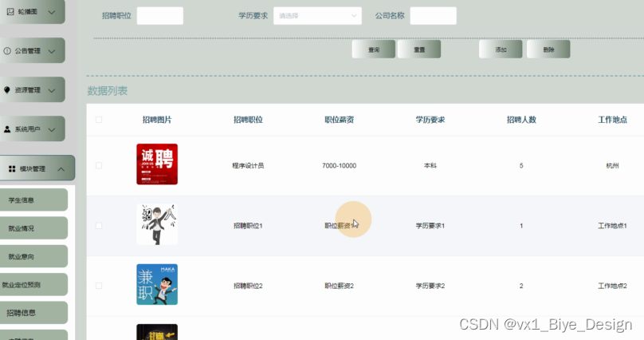Expand the 公告管理 menu chevron
Image resolution: width=644 pixels, height=340 pixels.
coord(52,51)
